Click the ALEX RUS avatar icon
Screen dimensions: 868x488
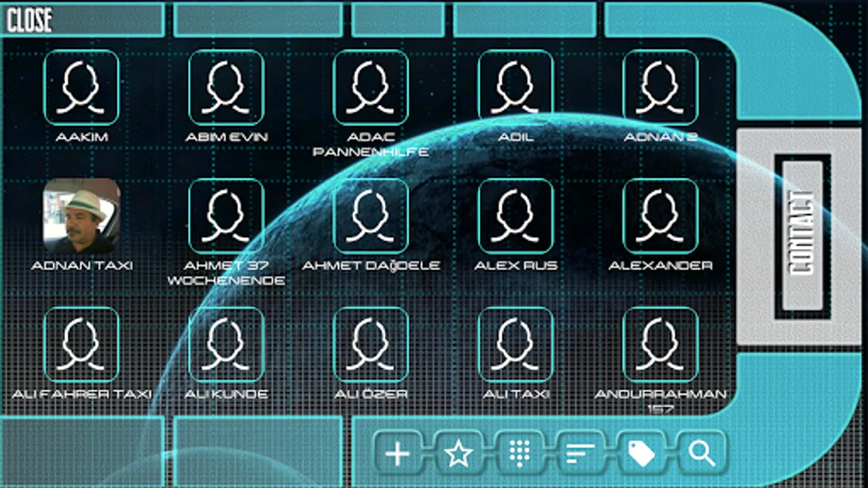click(516, 216)
